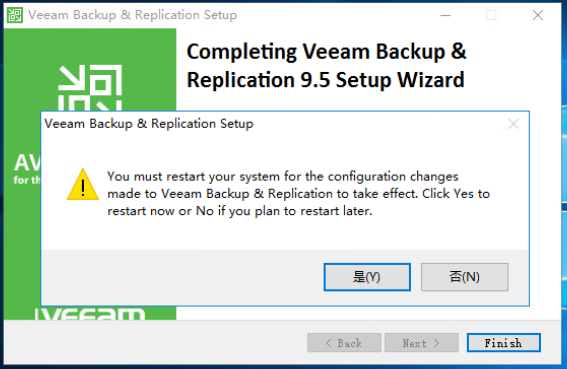
Task: Click the greyed maximize button of setup window
Action: tap(491, 15)
